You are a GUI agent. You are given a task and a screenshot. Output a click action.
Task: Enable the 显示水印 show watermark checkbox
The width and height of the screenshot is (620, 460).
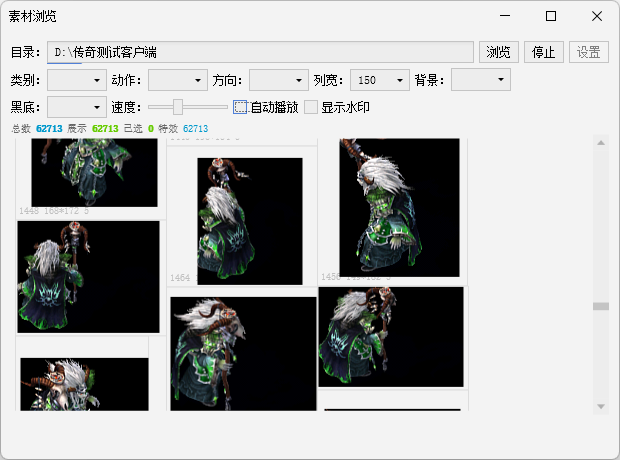tap(311, 107)
